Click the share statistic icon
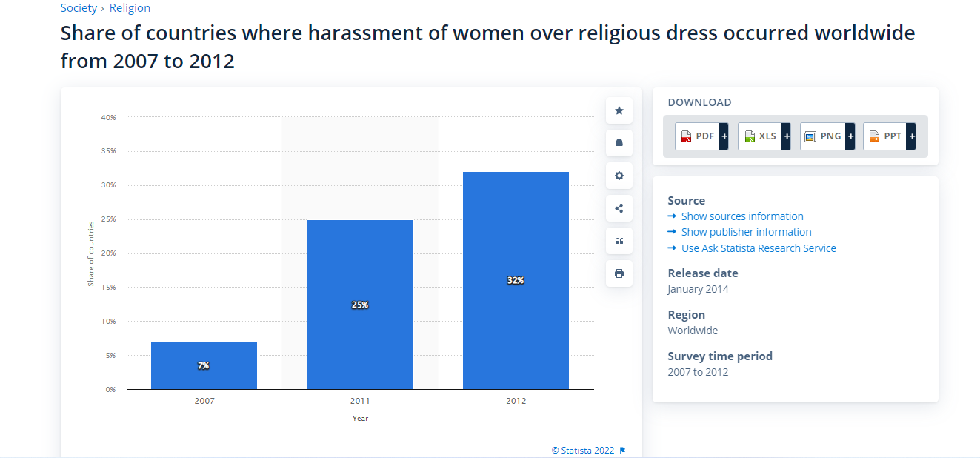Screen dimensions: 980x458 (x=619, y=208)
